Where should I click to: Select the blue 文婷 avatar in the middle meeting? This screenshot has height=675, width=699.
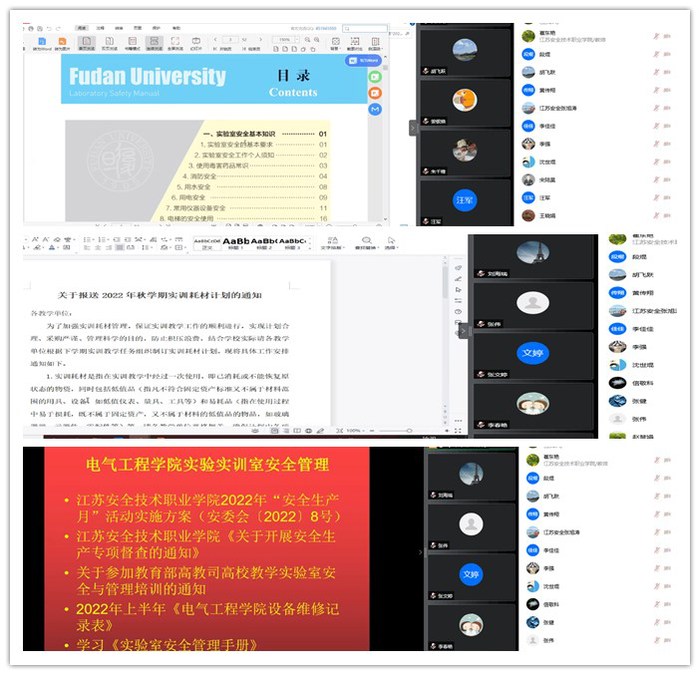pos(532,353)
